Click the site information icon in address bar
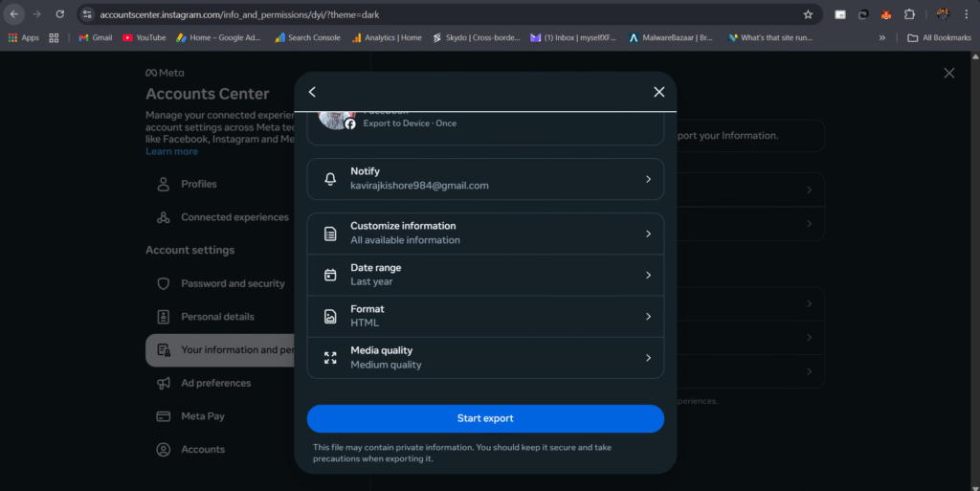This screenshot has height=491, width=980. (x=87, y=14)
